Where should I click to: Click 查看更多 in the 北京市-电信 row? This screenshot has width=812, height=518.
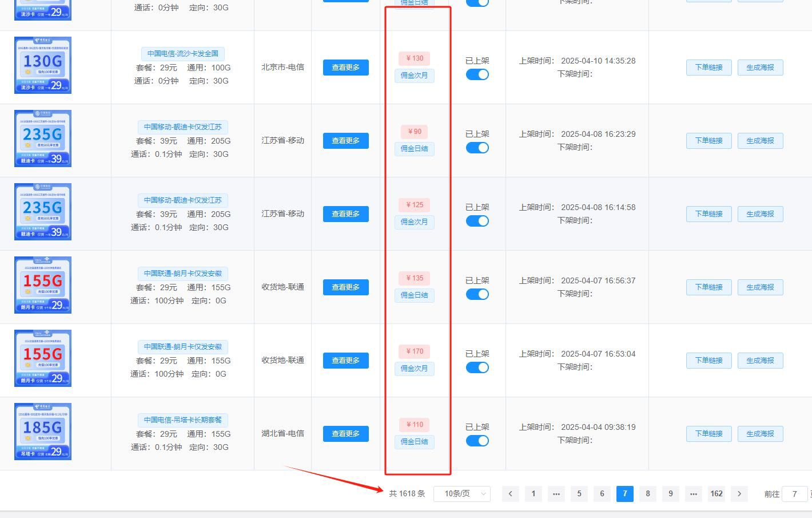[x=346, y=68]
